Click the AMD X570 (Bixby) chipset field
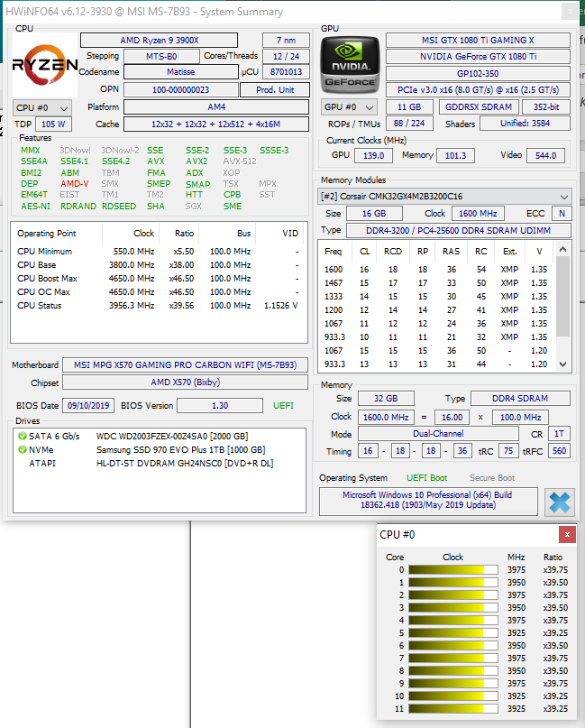 185,382
